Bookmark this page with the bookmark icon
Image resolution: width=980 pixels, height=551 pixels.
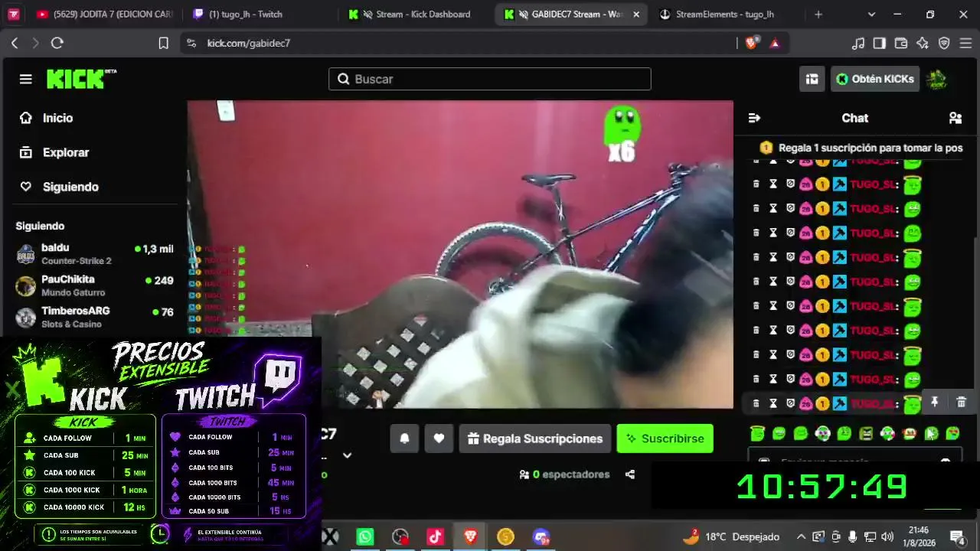(x=163, y=43)
